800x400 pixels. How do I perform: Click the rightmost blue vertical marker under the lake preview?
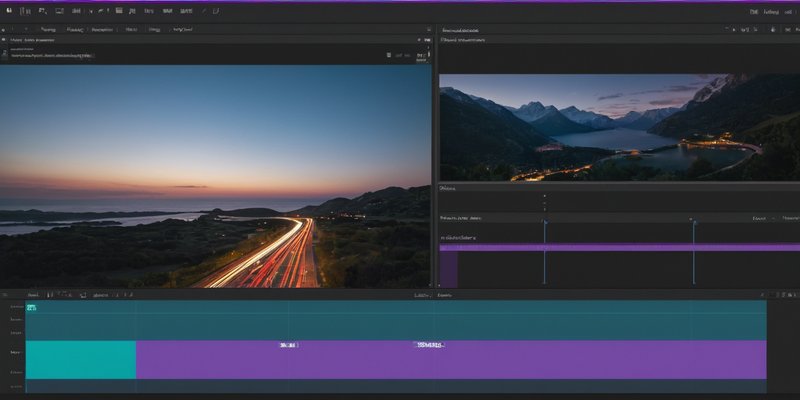coord(693,252)
